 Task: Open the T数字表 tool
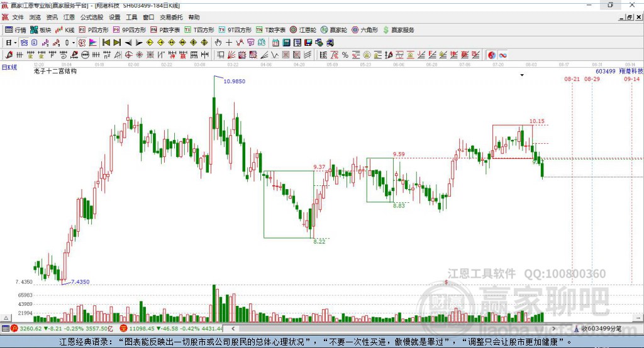pyautogui.click(x=270, y=30)
